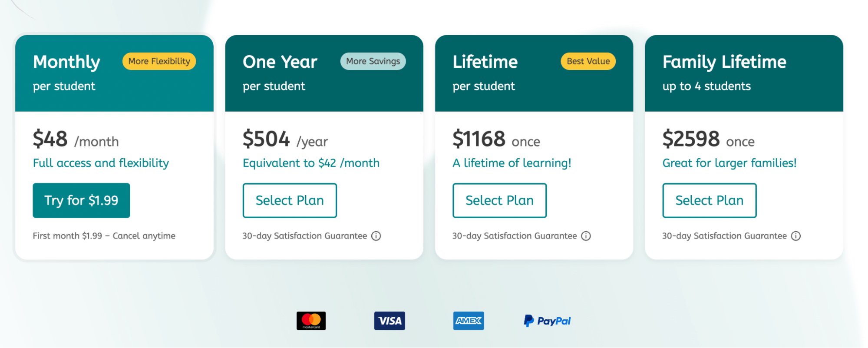Click the Try for $1.99 button

click(x=81, y=200)
